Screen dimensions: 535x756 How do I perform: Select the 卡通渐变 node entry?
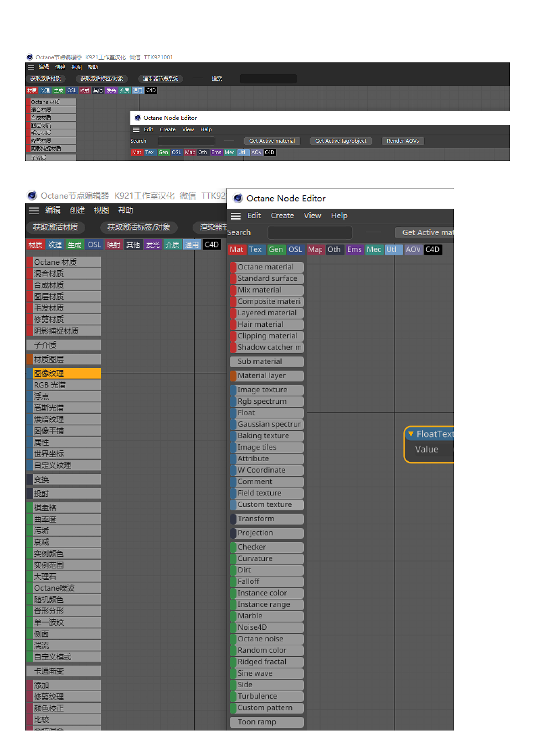tap(64, 671)
